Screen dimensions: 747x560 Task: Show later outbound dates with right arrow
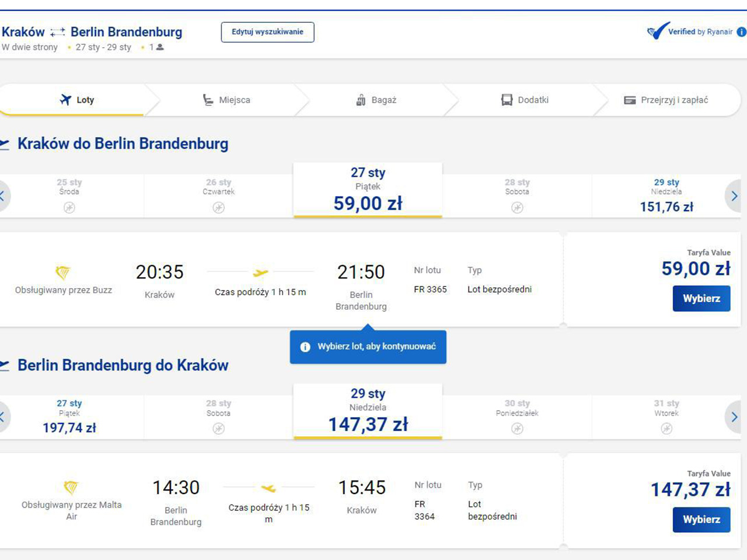point(734,196)
